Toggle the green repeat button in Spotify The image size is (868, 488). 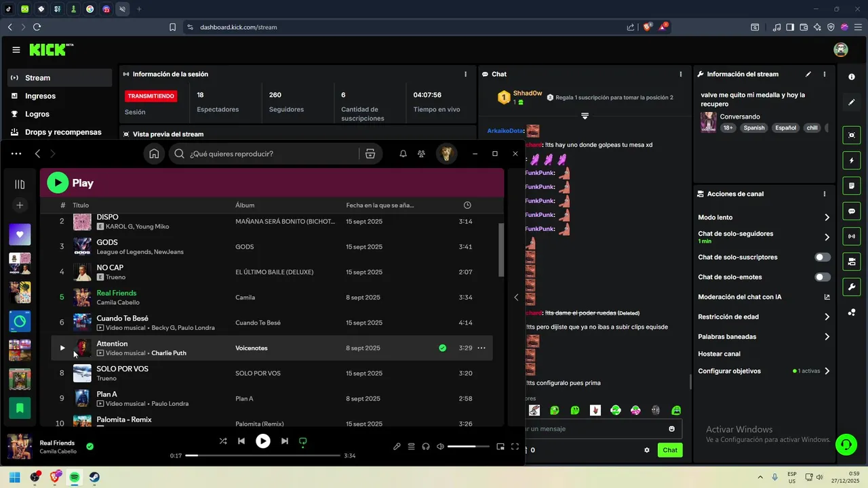coord(303,441)
